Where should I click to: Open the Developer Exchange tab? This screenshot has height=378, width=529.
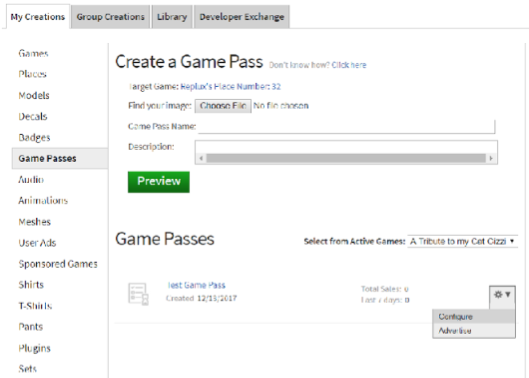point(242,17)
